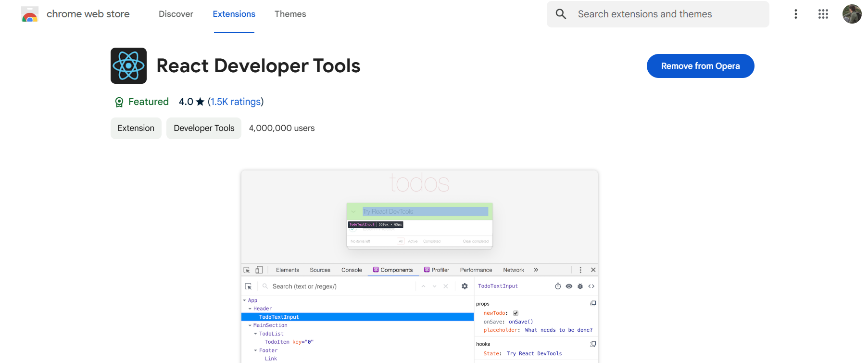Open the Google apps grid
The height and width of the screenshot is (363, 868).
point(823,14)
